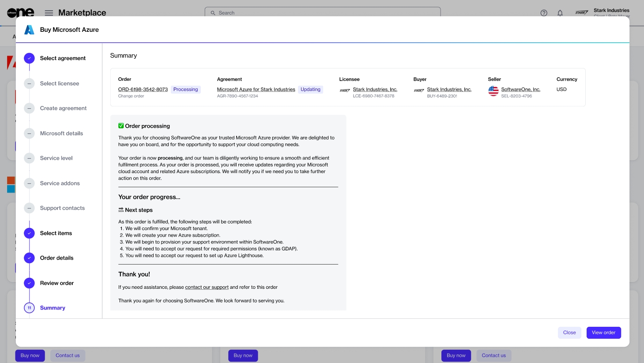Click the Search input field

[x=327, y=13]
